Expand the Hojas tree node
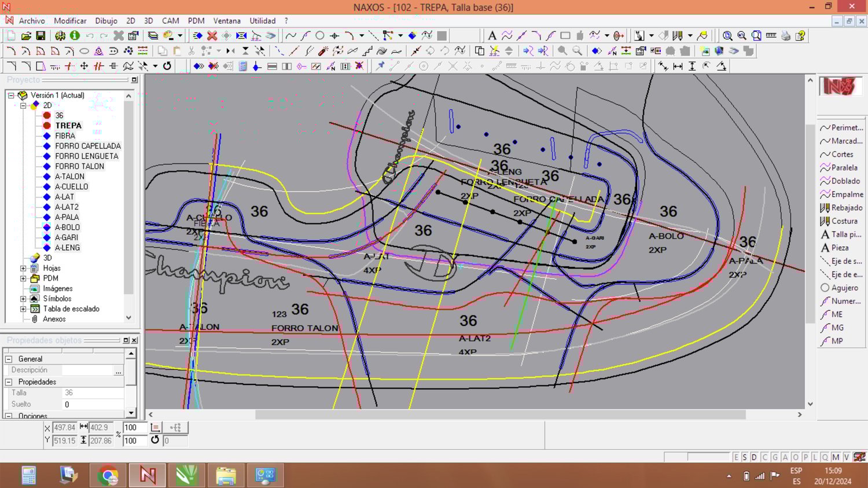The width and height of the screenshot is (868, 488). click(x=23, y=268)
